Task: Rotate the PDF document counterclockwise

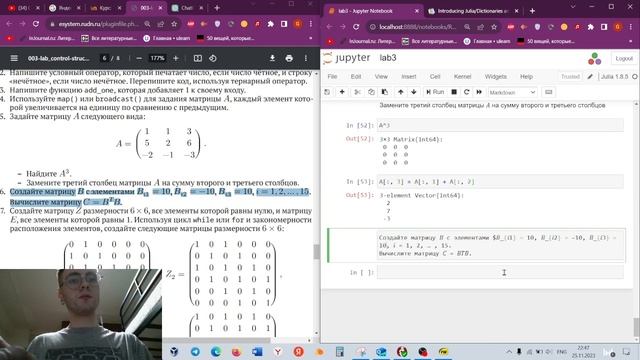Action: 213,58
